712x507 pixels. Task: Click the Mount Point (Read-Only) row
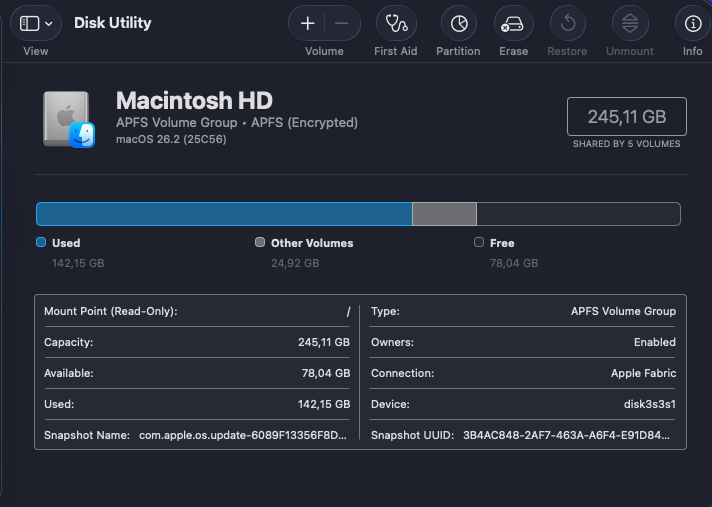point(197,311)
